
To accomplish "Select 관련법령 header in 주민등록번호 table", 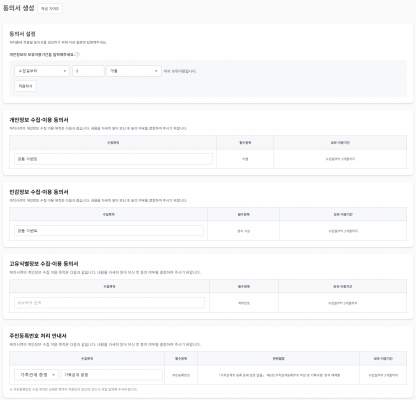I will 278,359.
